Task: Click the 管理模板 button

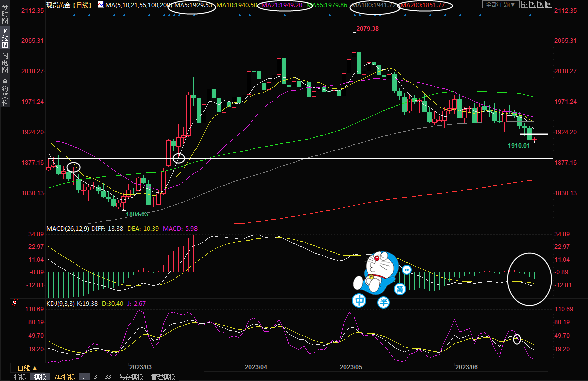Action: [x=163, y=377]
